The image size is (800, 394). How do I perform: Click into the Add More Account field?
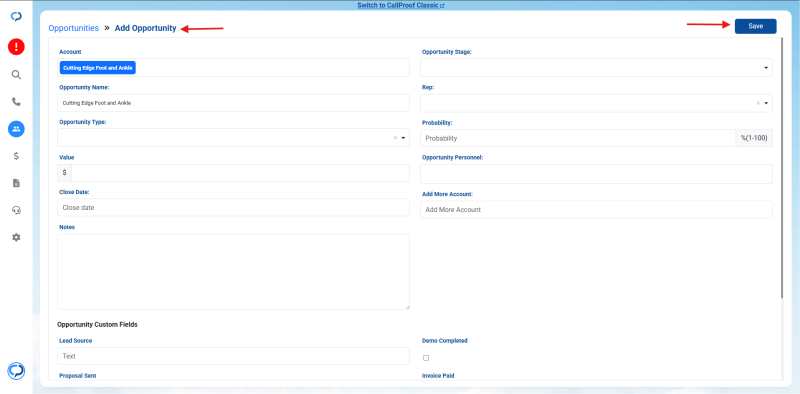pos(596,210)
